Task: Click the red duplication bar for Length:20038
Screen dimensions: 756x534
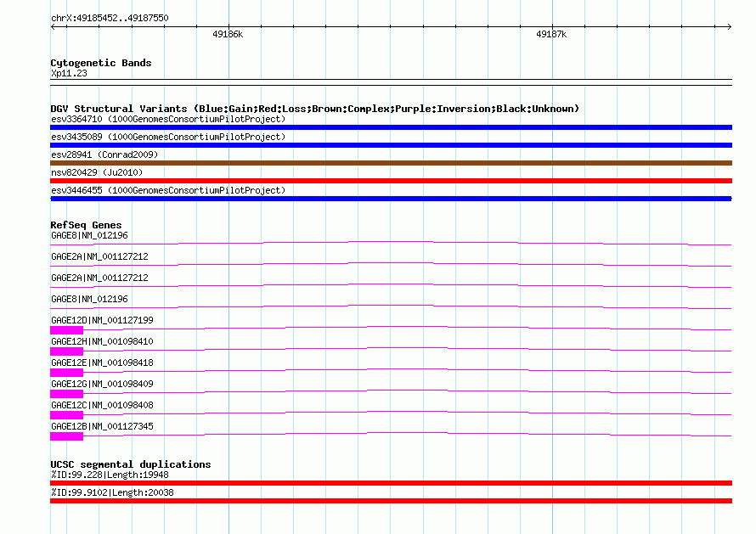Action: point(391,501)
